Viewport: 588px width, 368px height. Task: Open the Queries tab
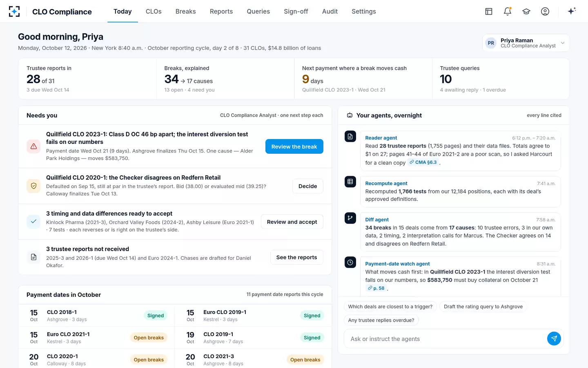[x=258, y=11]
